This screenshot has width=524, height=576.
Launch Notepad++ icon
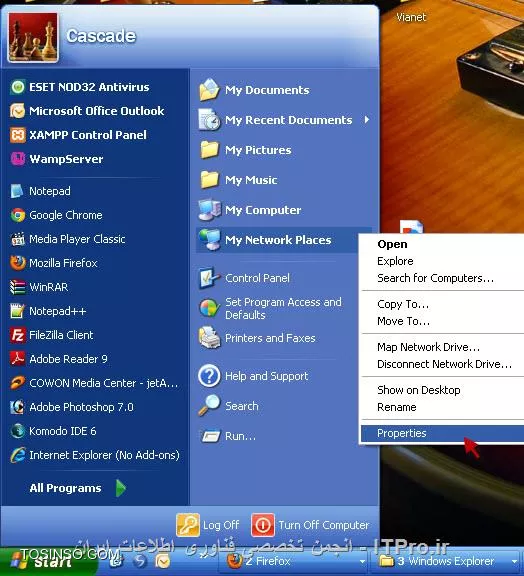click(x=17, y=311)
